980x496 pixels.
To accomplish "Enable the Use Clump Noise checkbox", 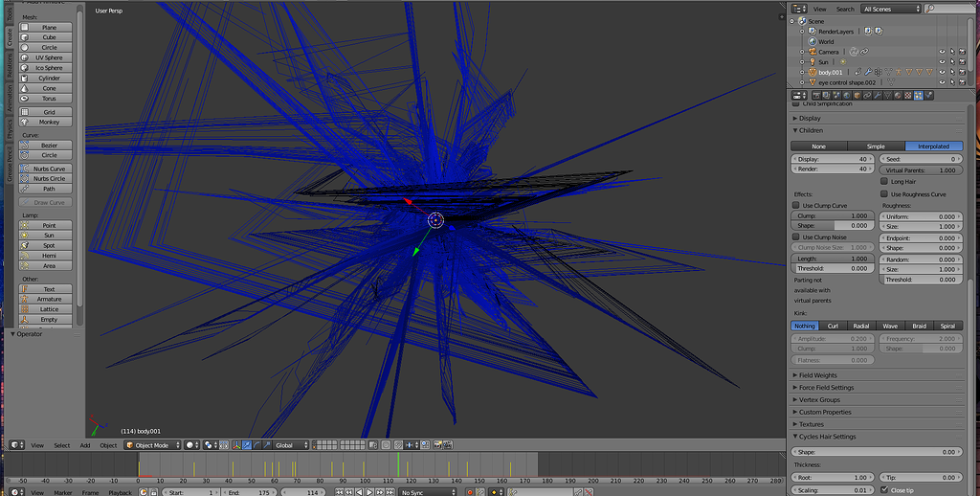I will tap(796, 237).
